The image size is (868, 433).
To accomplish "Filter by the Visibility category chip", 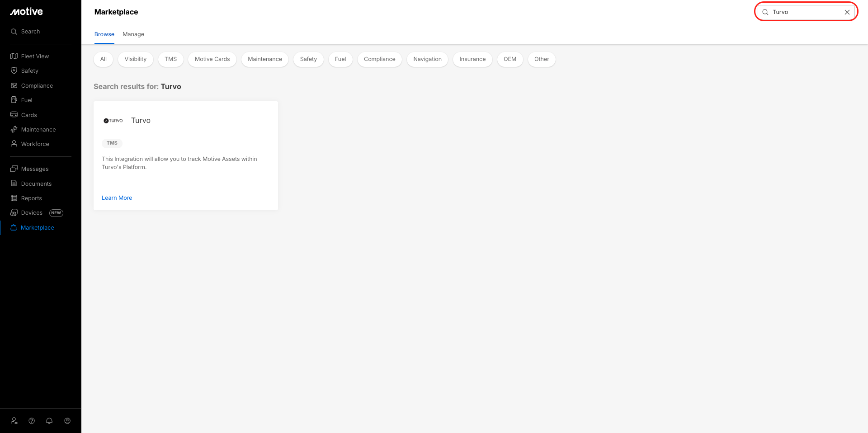I will (x=136, y=59).
